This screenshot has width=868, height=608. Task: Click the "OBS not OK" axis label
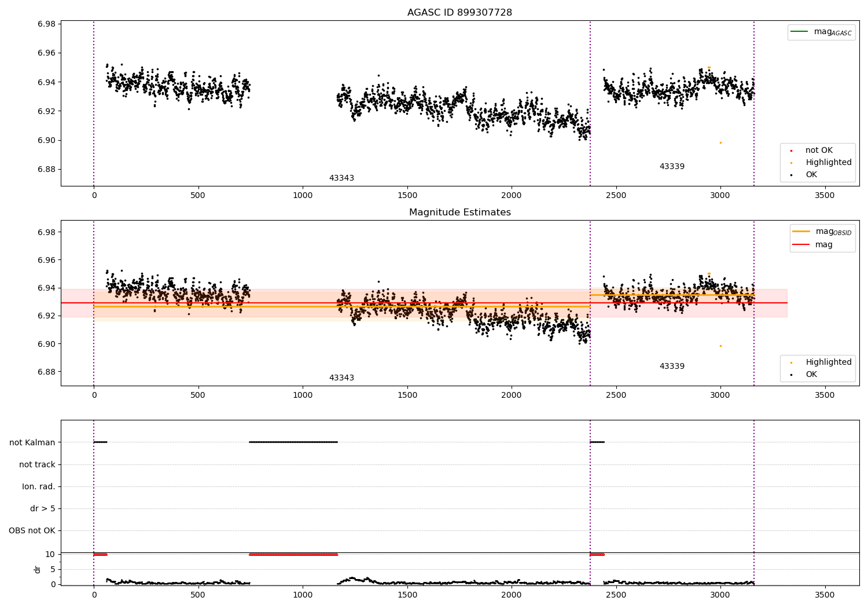(x=32, y=530)
